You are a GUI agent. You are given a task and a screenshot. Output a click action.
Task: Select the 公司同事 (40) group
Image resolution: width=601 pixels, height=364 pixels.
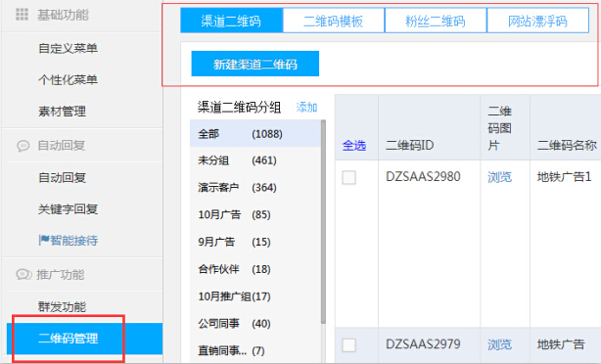[x=255, y=323]
